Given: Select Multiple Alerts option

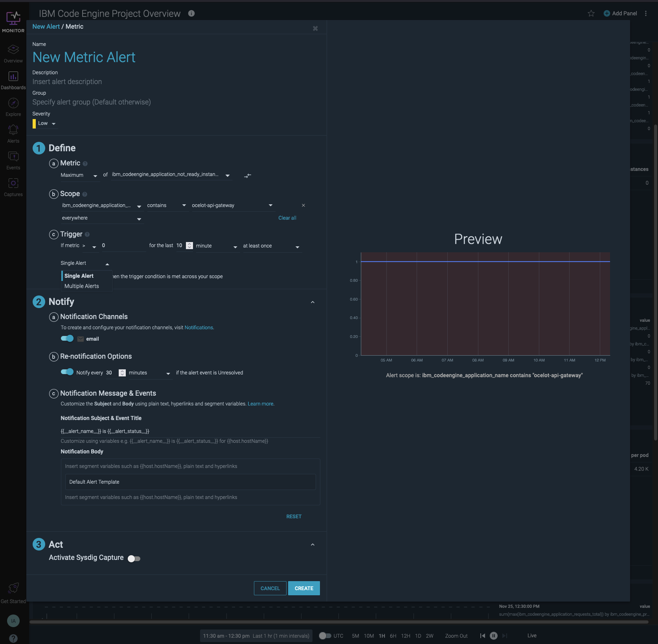Looking at the screenshot, I should 86,286.
